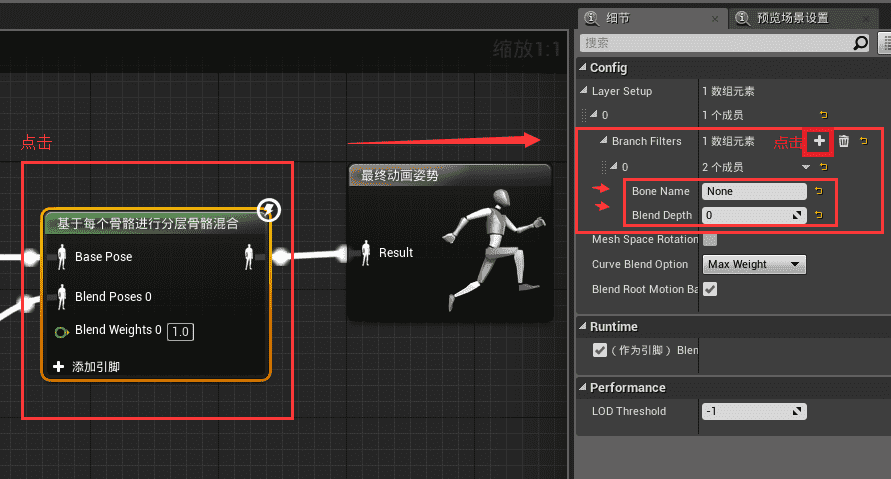Open the Curve Blend Option dropdown
The image size is (891, 479).
point(754,264)
